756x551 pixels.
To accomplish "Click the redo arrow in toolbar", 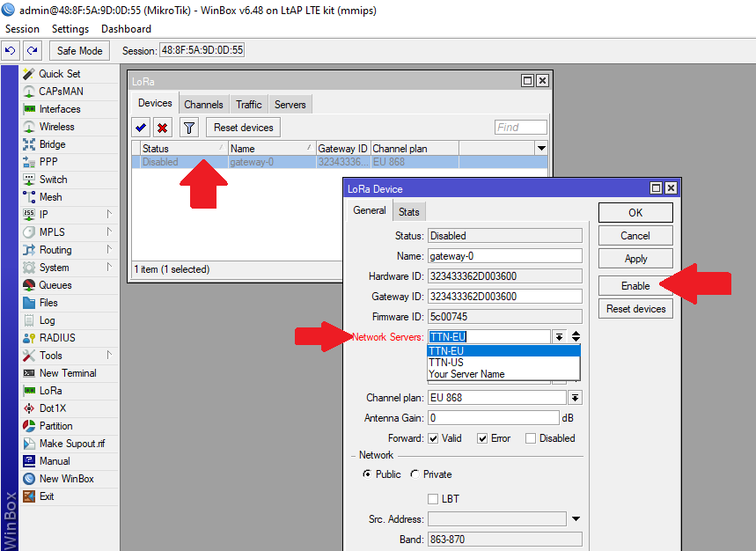I will click(x=32, y=50).
